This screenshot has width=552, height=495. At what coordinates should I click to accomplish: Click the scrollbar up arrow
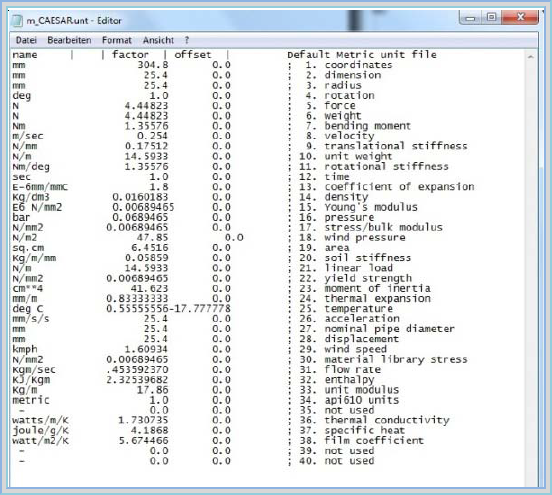531,56
